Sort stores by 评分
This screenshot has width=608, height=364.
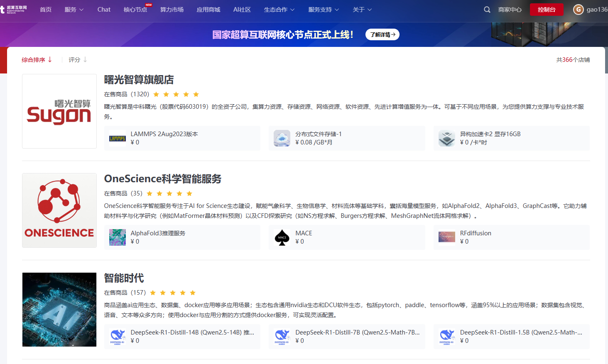[78, 60]
